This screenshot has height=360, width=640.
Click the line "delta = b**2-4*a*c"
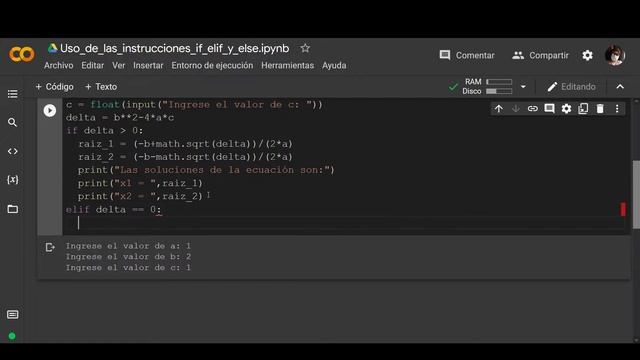point(120,118)
